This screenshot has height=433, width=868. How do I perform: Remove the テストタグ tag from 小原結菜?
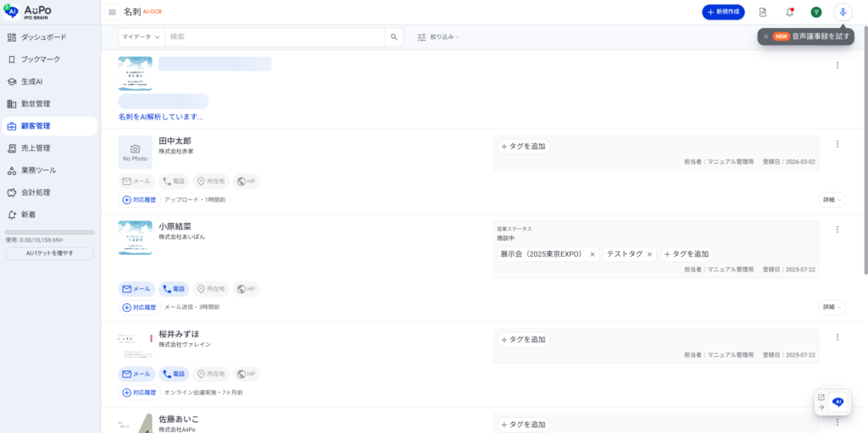click(650, 254)
